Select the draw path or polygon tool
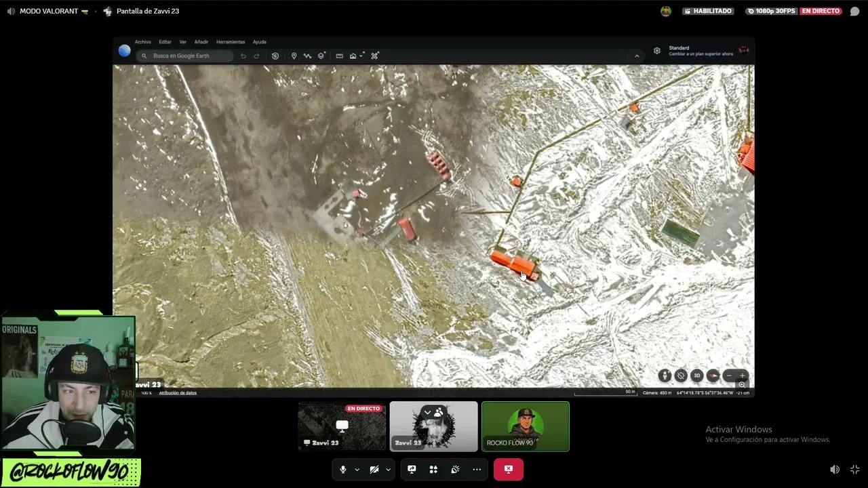This screenshot has height=488, width=868. (x=307, y=56)
